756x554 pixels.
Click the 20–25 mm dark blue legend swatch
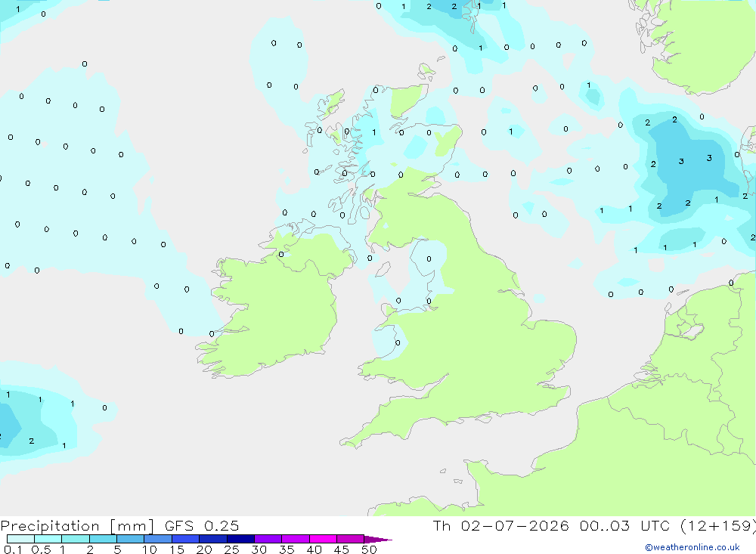click(212, 539)
